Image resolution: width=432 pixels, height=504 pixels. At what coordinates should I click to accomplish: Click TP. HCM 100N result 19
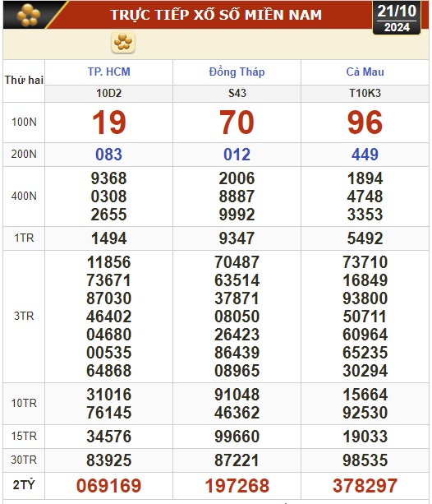tap(109, 123)
